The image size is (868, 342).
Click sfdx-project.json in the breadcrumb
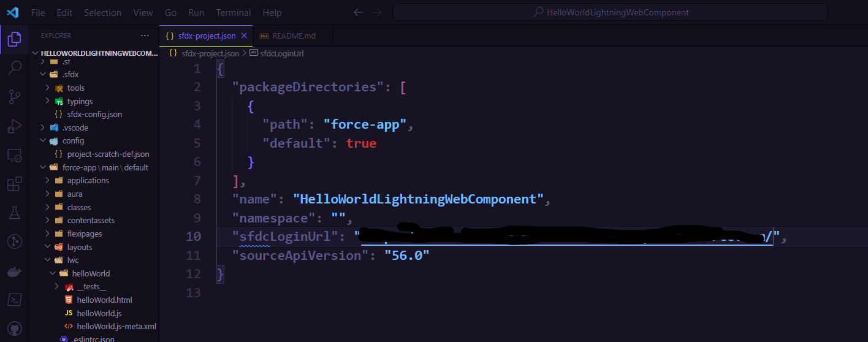[x=209, y=53]
